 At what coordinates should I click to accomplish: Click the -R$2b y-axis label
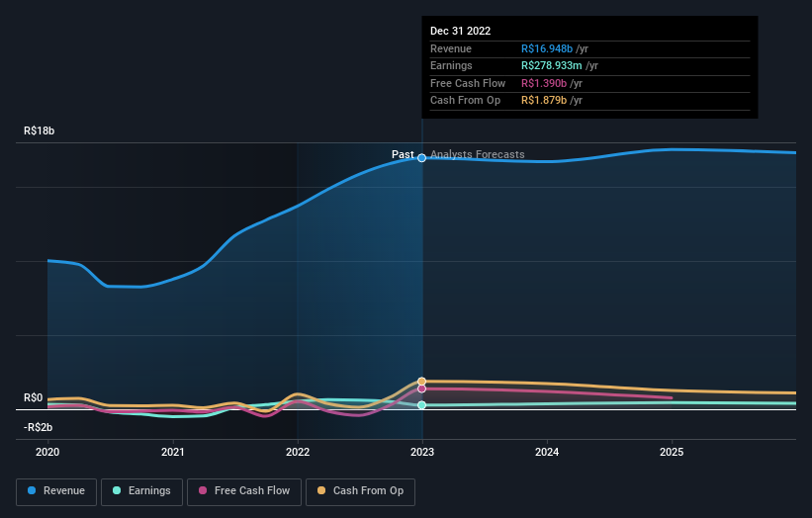(x=38, y=427)
